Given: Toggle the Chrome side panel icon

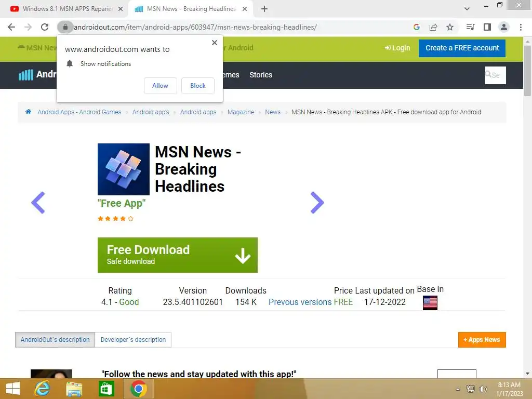Looking at the screenshot, I should click(487, 27).
